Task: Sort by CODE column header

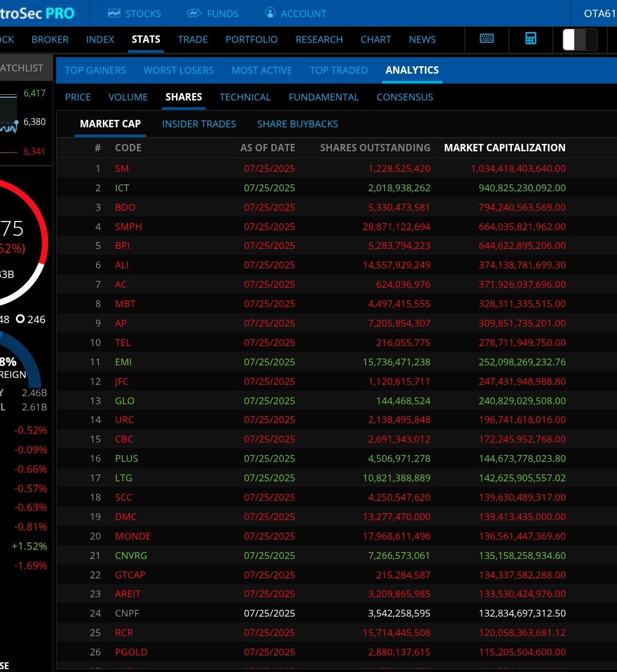Action: click(128, 148)
